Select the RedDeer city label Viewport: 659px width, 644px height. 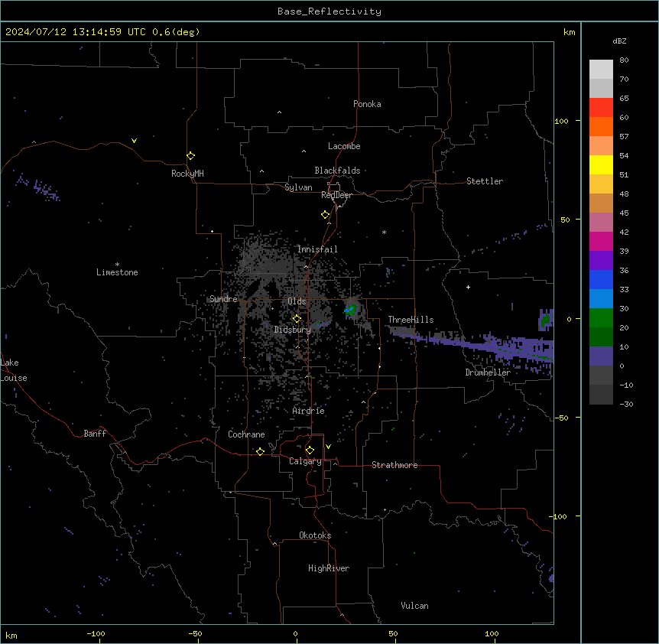(x=336, y=195)
